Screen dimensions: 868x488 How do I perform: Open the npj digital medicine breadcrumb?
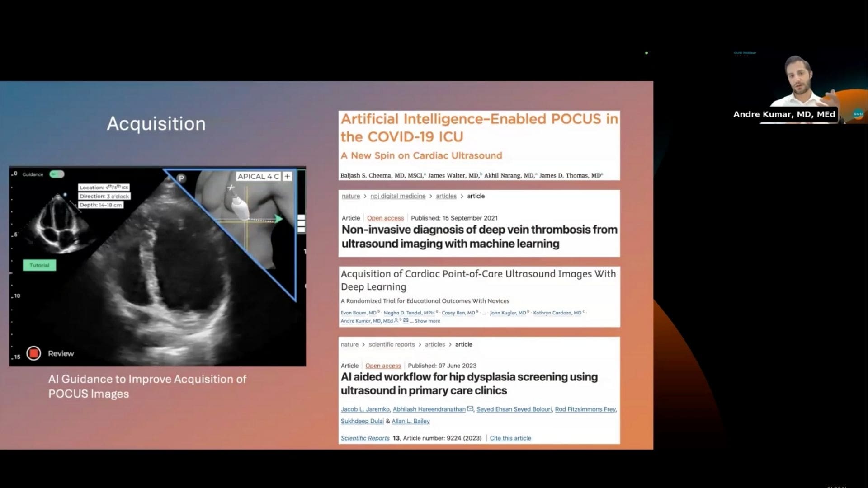pos(397,196)
